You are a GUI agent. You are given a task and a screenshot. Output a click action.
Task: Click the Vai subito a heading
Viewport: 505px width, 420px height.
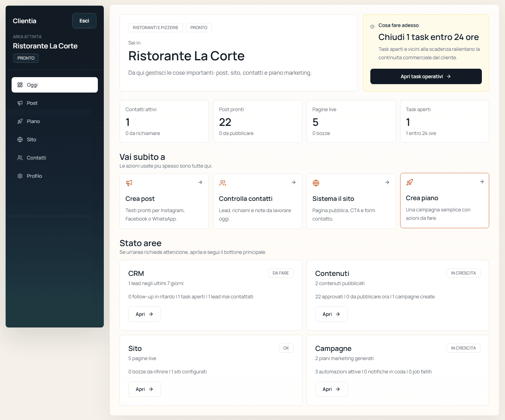142,157
